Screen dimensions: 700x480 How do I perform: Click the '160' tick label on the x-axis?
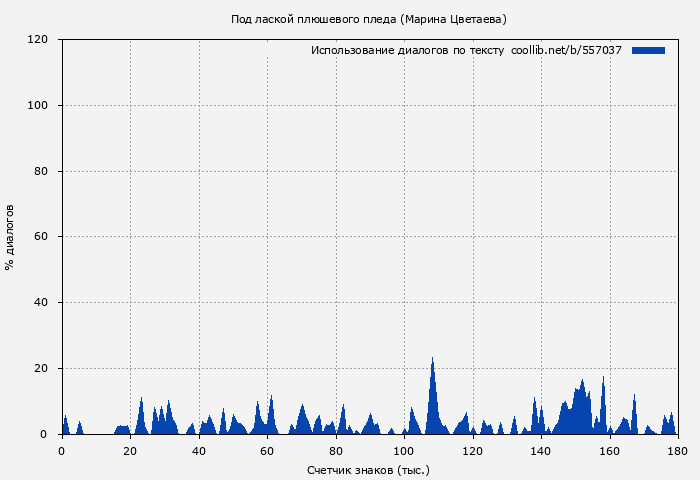(x=609, y=451)
